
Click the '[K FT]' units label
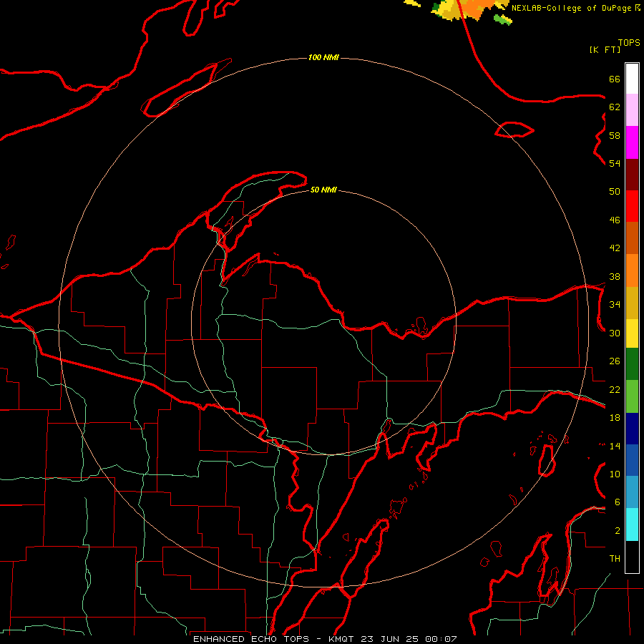[605, 49]
